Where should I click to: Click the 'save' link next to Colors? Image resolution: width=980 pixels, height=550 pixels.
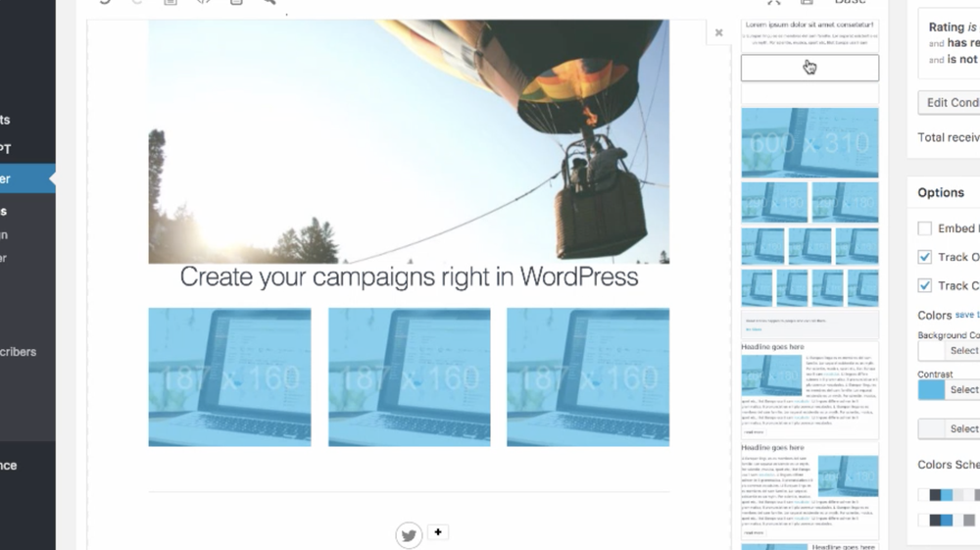pos(965,315)
